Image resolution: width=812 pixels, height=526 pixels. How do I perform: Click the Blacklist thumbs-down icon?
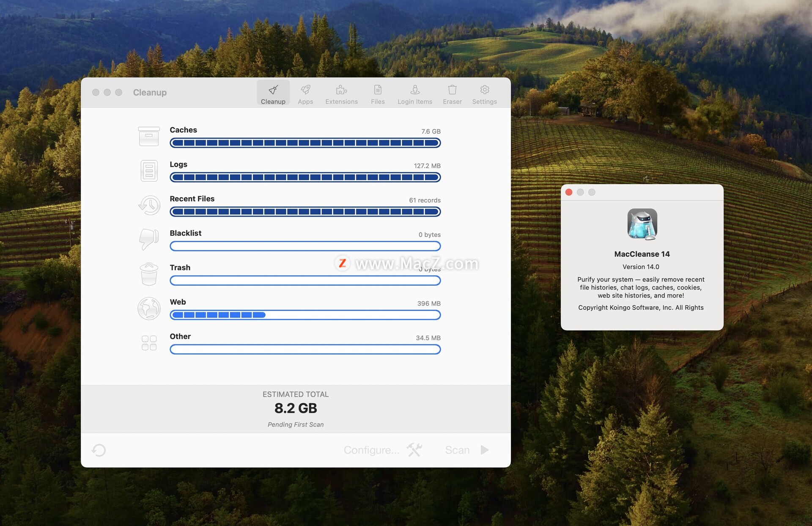149,240
